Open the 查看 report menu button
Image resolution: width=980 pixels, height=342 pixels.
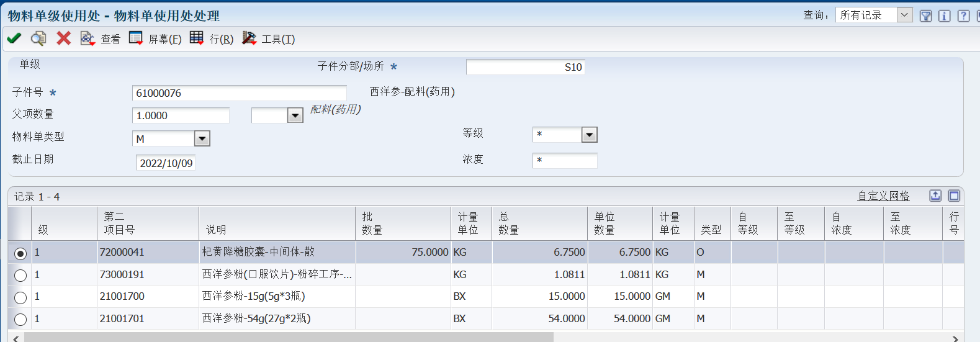100,39
